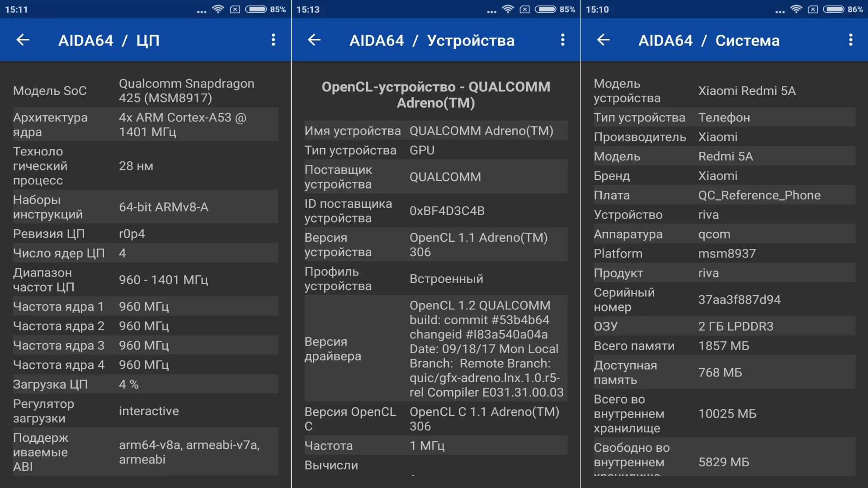
Task: Select 'OpenCL C 1.1 Adreno(TM) 306' value
Action: point(484,419)
